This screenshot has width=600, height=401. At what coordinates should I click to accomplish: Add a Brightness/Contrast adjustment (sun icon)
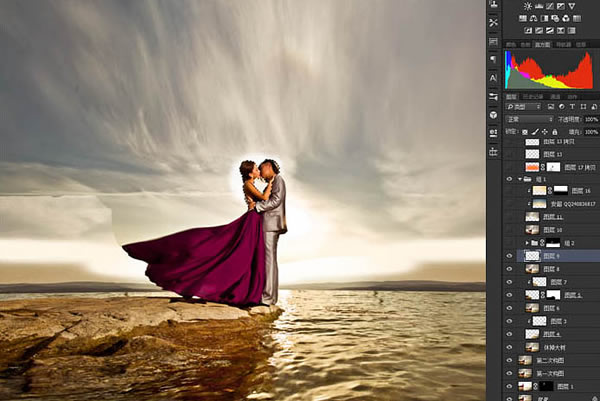pyautogui.click(x=528, y=6)
